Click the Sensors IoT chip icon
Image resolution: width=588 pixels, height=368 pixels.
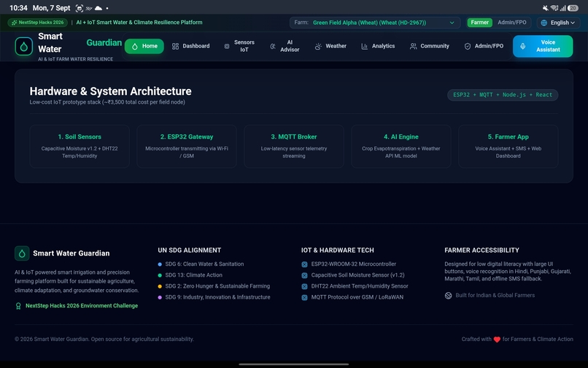tap(226, 46)
